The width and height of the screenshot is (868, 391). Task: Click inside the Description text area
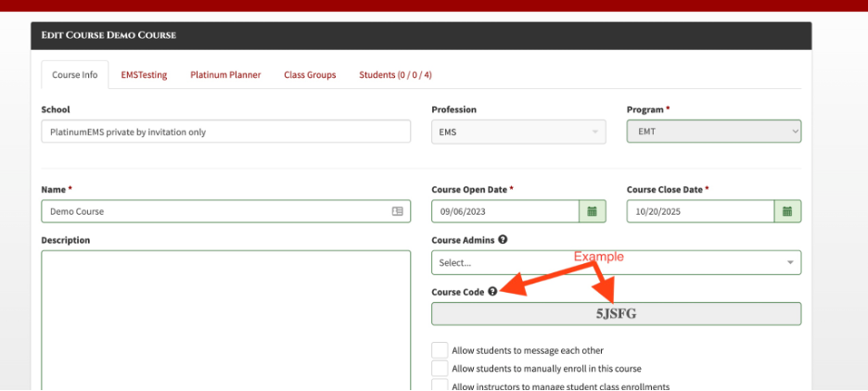[225, 315]
